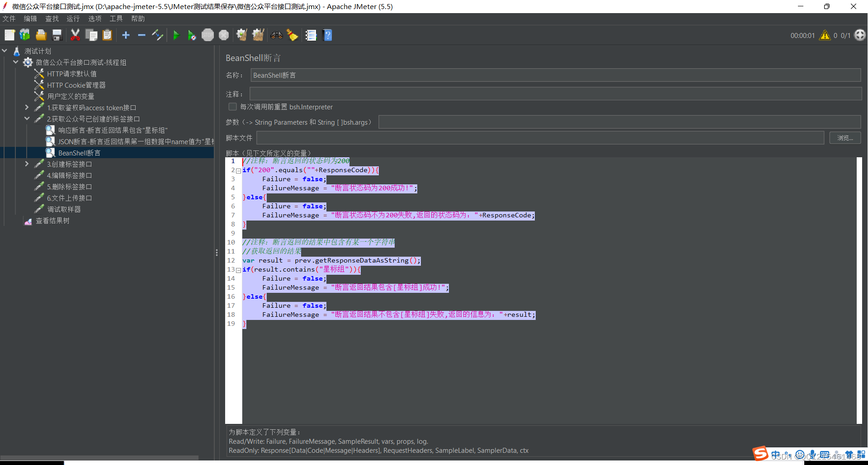This screenshot has width=868, height=465.
Task: Open the 帮助 menu
Action: point(138,19)
